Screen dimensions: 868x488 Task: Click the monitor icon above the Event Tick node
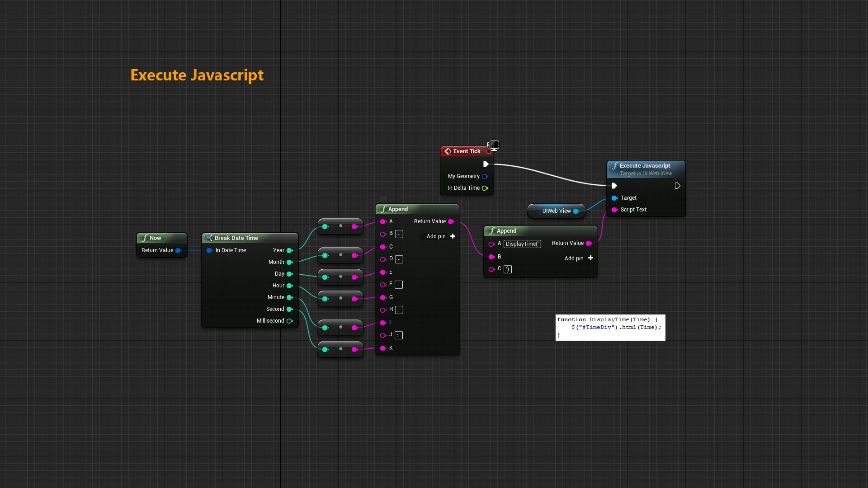494,145
